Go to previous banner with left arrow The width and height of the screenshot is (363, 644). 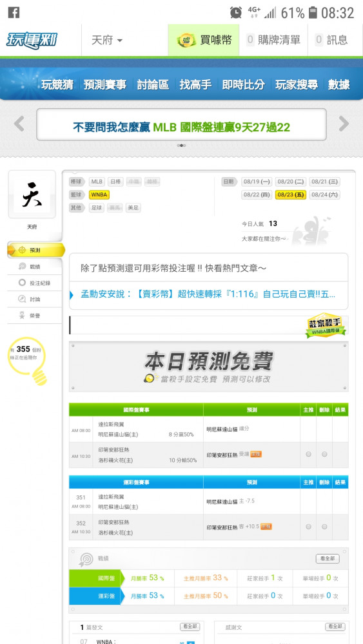19,124
